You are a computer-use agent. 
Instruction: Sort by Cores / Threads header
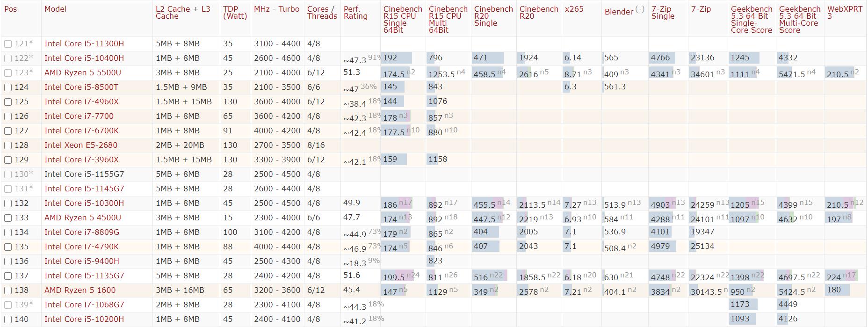coord(322,13)
